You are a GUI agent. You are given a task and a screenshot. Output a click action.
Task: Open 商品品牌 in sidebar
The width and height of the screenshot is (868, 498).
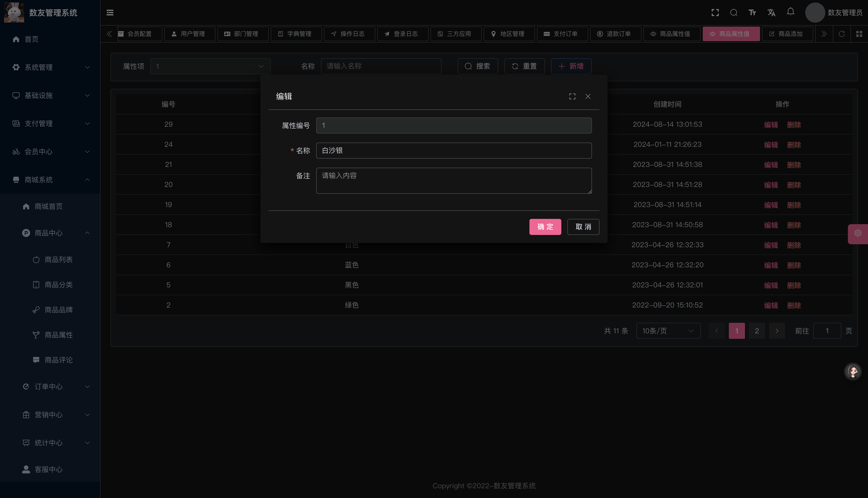click(50, 309)
